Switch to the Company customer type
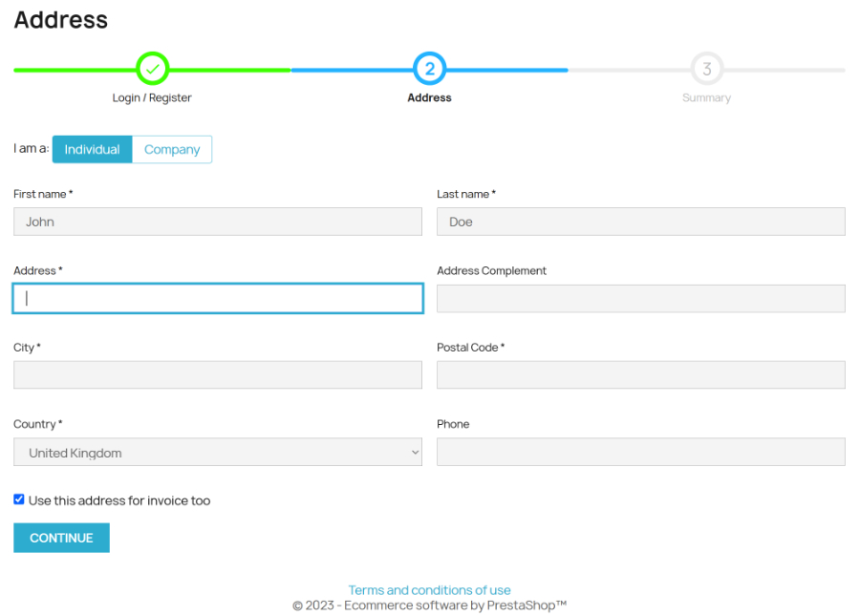 (172, 149)
